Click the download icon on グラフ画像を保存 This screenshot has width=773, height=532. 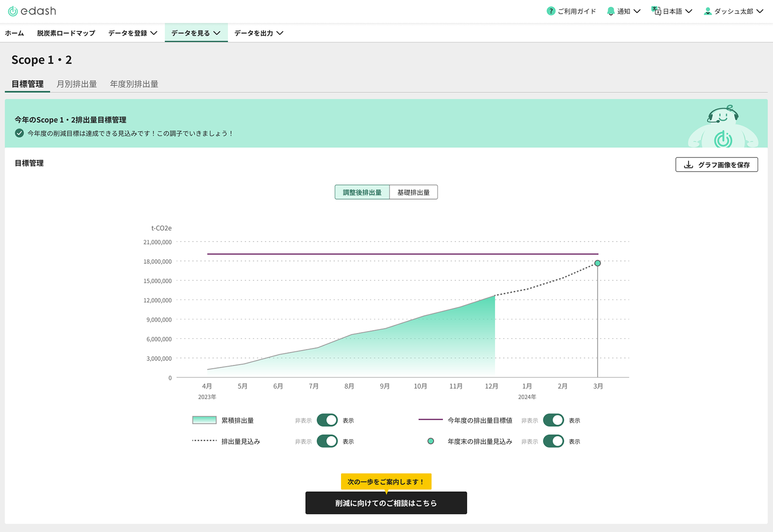688,164
